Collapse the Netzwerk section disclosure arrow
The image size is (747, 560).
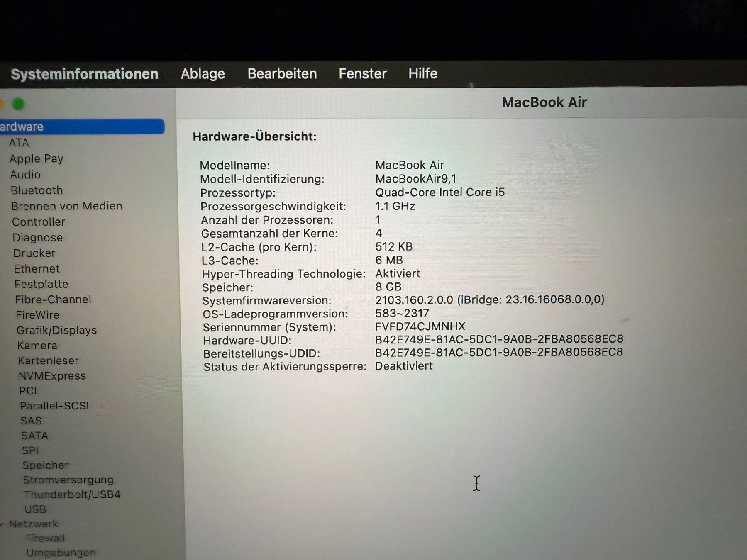point(2,524)
